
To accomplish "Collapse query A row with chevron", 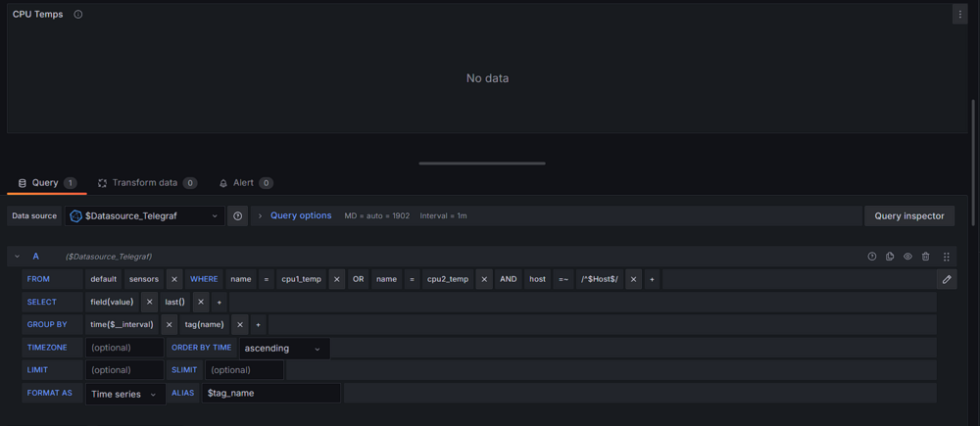I will click(17, 257).
